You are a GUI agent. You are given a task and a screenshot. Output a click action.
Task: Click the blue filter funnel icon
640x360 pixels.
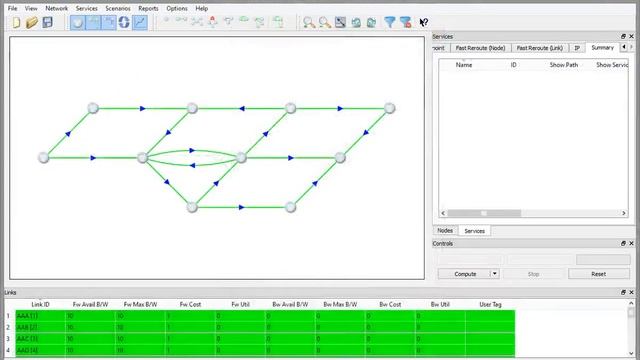(390, 22)
